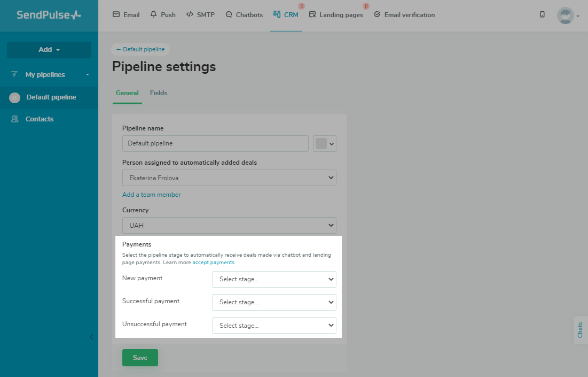Click the Default pipeline circle icon

click(x=15, y=97)
